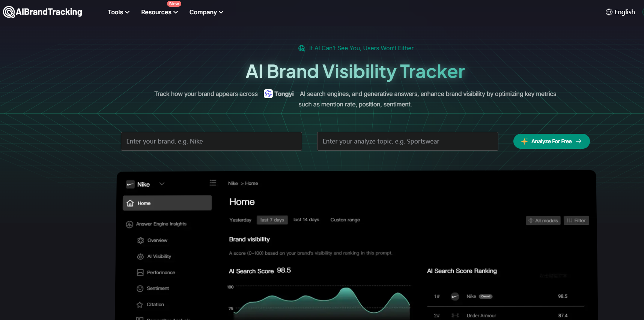Click the Citation star icon
This screenshot has height=320, width=644.
140,305
